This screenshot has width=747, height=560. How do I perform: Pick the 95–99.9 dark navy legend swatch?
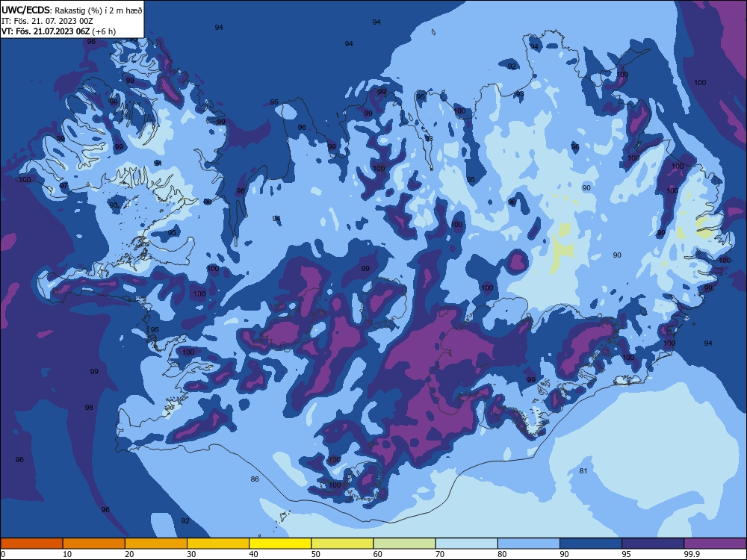coord(653,544)
